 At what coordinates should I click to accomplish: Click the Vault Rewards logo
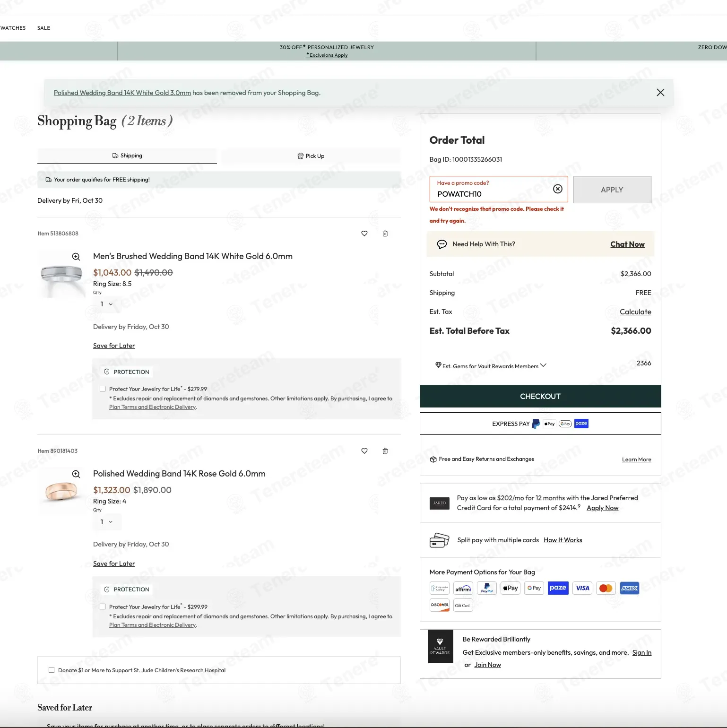pos(440,646)
